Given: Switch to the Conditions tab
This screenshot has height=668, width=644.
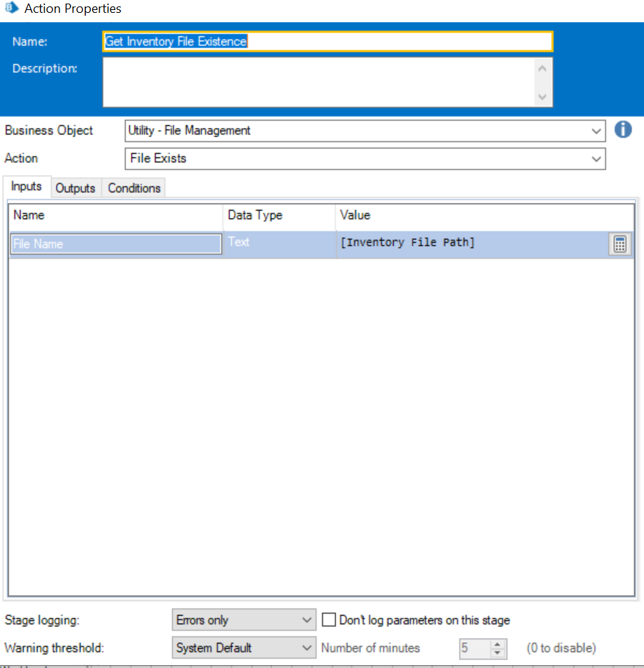Looking at the screenshot, I should click(134, 188).
